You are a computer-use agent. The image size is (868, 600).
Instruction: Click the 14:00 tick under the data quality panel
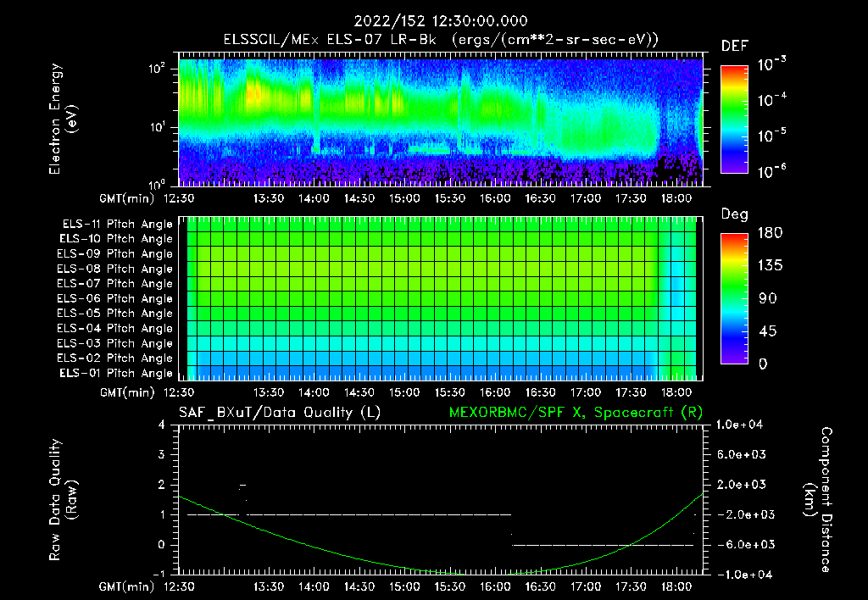point(314,586)
